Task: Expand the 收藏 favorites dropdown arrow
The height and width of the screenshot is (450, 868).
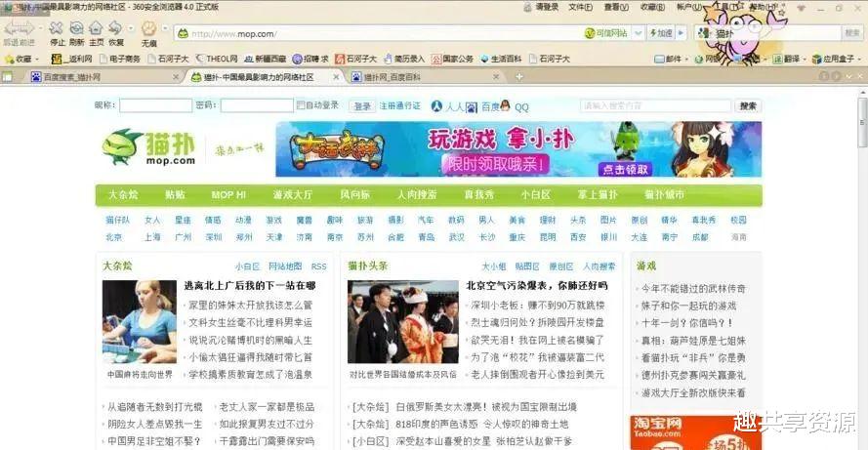Action: point(37,59)
